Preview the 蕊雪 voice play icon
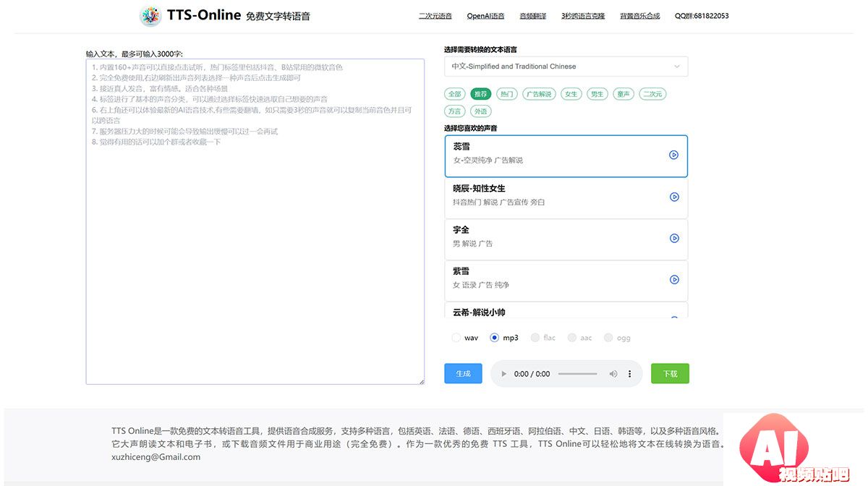This screenshot has height=486, width=868. tap(673, 155)
